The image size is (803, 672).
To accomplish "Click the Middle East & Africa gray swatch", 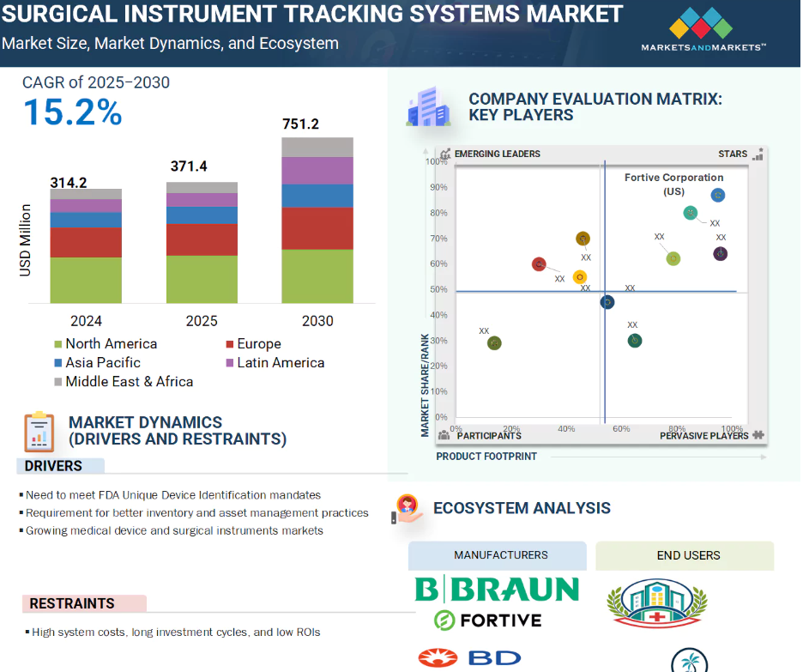I will (58, 382).
